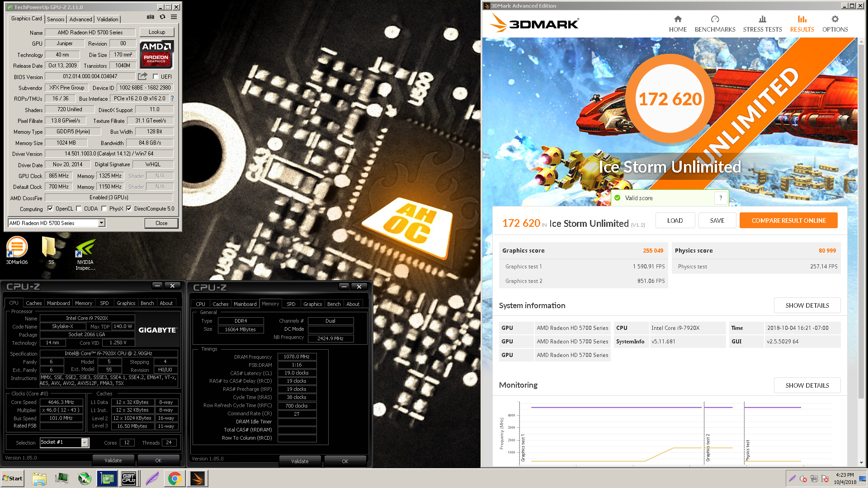Switch to the Sensors tab in GPU-Z
The image size is (868, 488).
[x=56, y=19]
